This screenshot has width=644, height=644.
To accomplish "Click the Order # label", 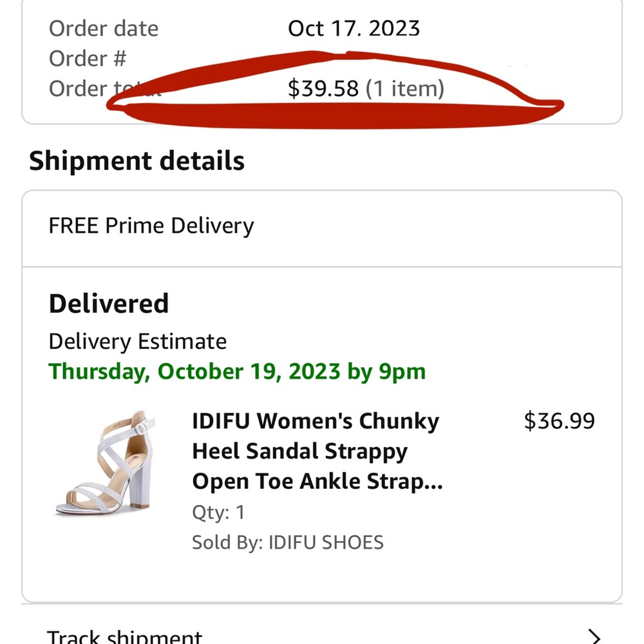I will coord(88,59).
